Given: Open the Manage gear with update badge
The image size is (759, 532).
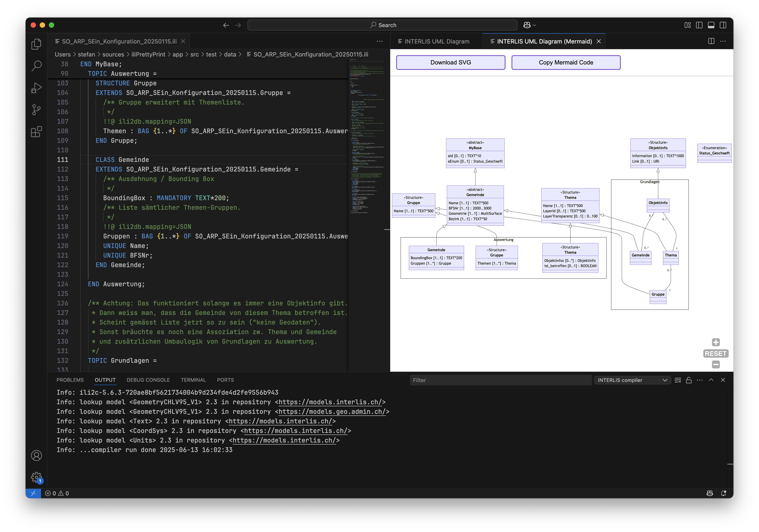Looking at the screenshot, I should click(36, 478).
